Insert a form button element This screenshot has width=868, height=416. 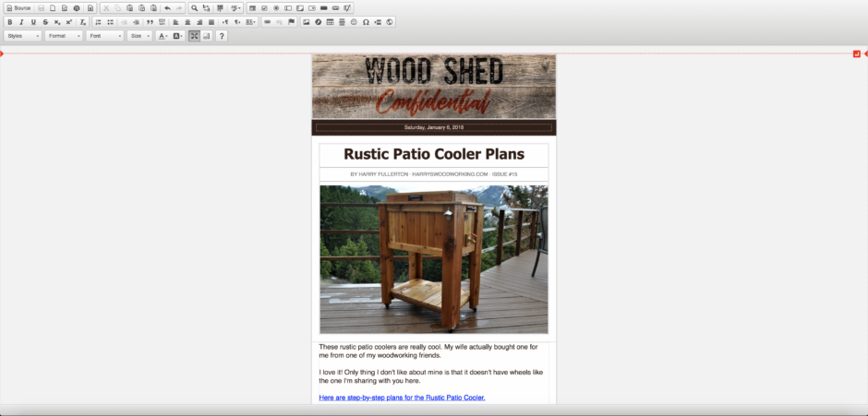324,8
